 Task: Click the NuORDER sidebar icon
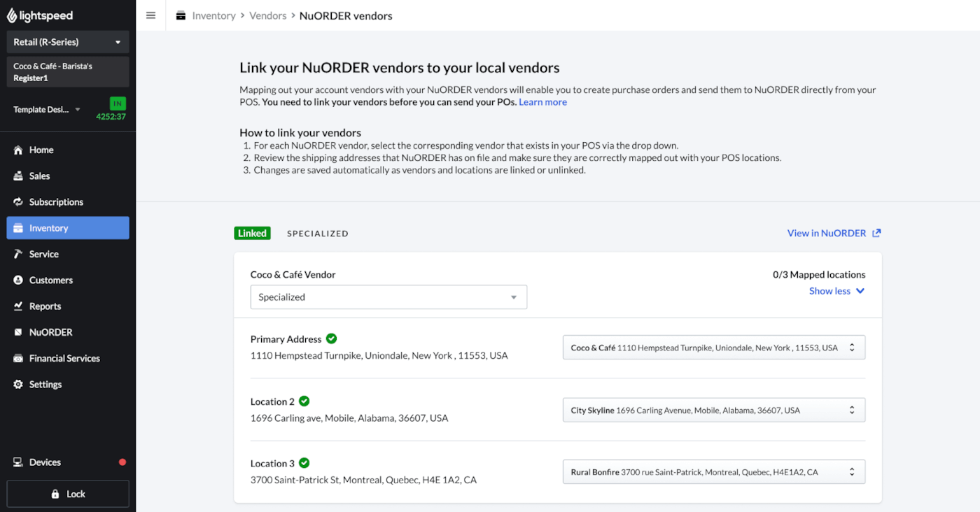pyautogui.click(x=18, y=332)
